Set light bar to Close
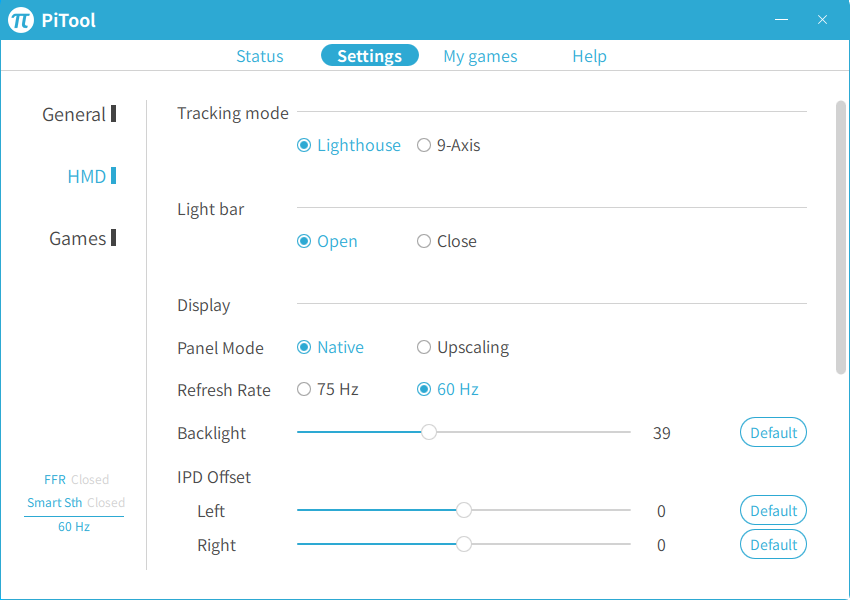 coord(447,241)
